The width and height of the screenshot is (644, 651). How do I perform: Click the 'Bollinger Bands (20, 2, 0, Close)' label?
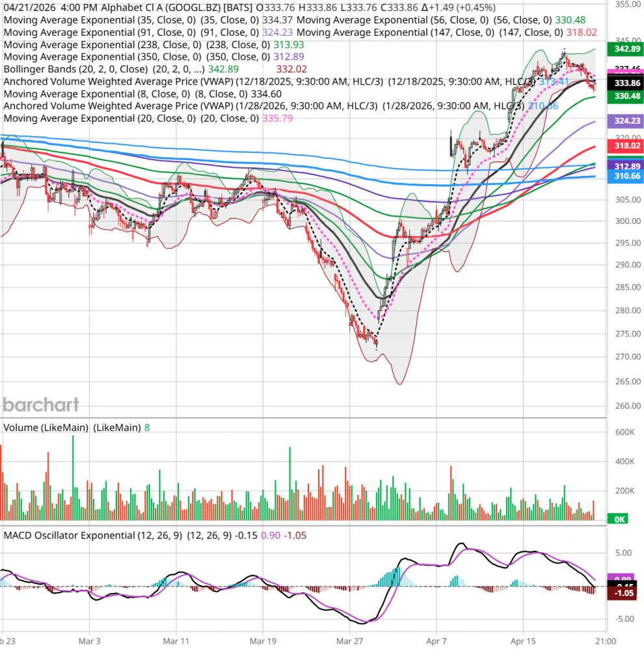tap(75, 70)
